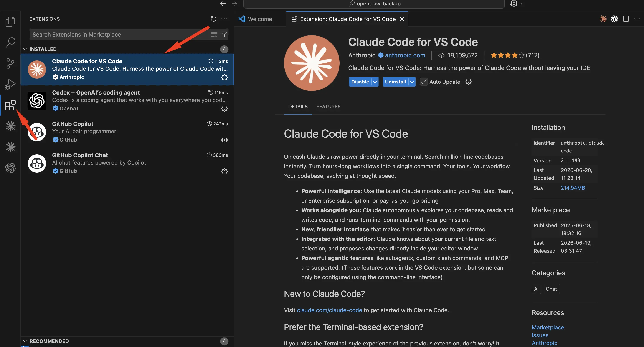Click the Uninstall button

coord(395,82)
